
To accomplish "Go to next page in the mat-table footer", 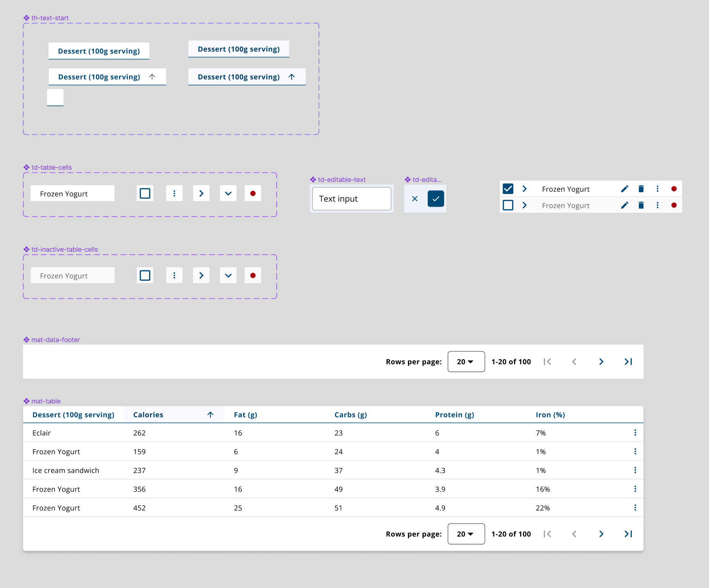I will pos(601,534).
